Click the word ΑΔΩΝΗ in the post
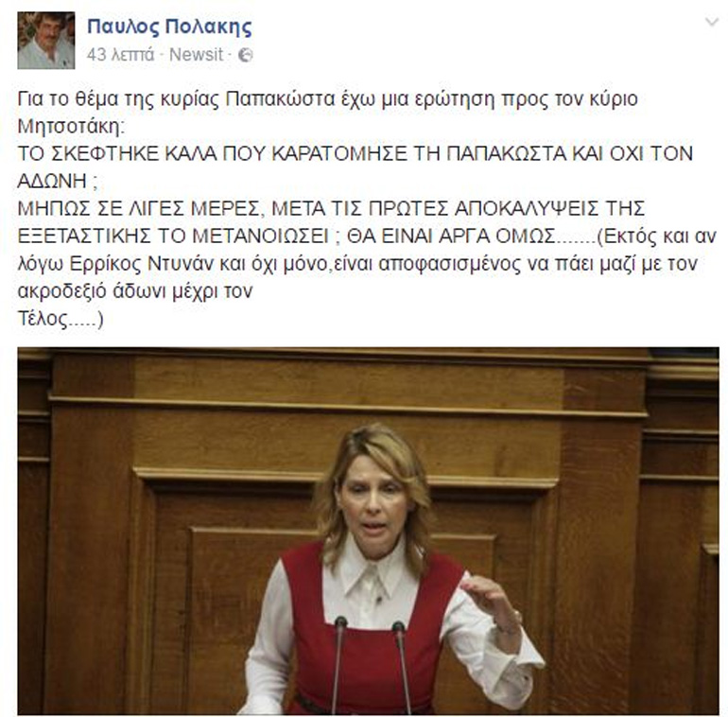The width and height of the screenshot is (728, 717). [x=52, y=181]
